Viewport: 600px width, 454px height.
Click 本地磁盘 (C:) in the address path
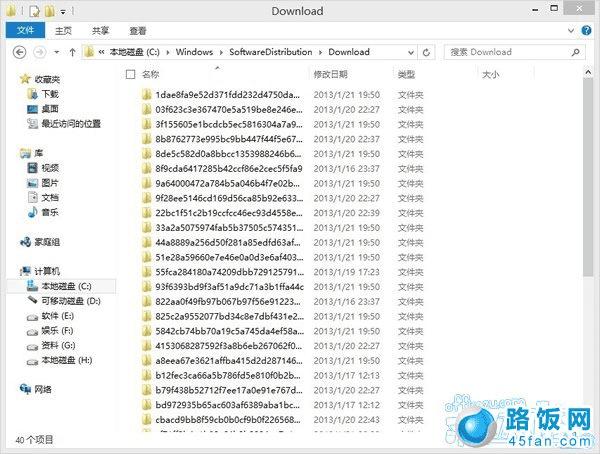tap(134, 52)
